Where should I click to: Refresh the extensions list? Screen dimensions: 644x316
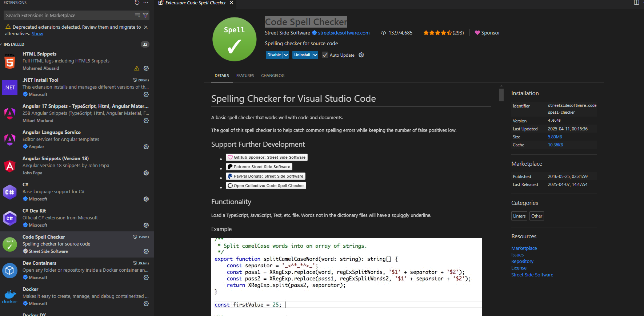tap(137, 3)
